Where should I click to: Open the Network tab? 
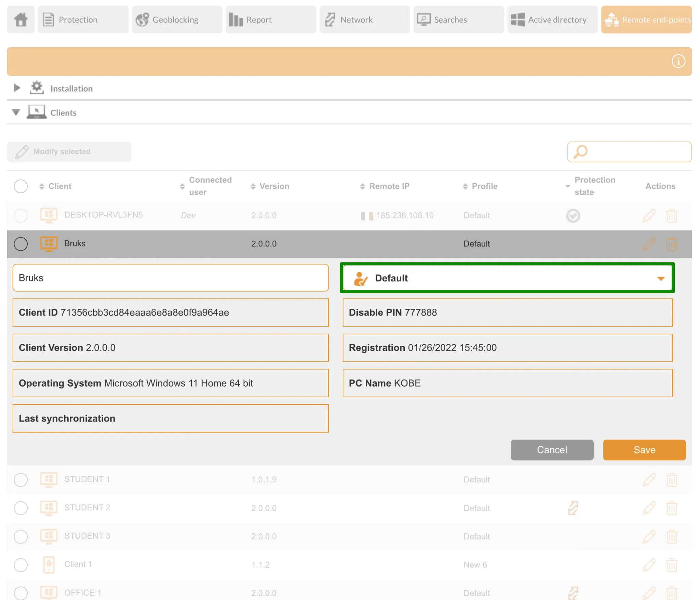pyautogui.click(x=365, y=19)
